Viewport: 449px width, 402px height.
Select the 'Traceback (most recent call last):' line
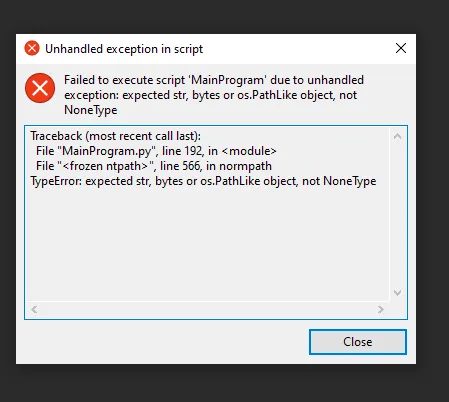click(116, 136)
